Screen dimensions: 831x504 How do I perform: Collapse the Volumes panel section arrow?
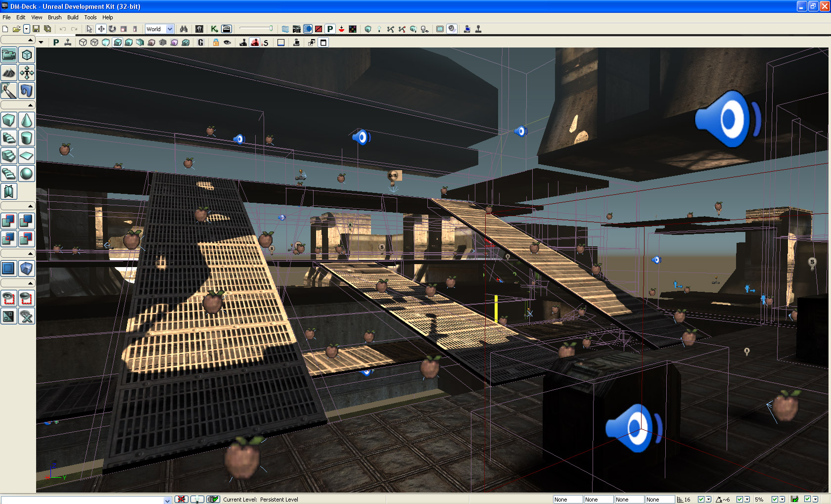(30, 253)
